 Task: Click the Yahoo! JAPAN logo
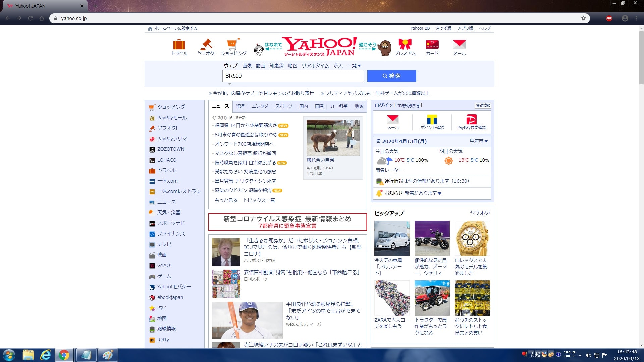pos(319,46)
